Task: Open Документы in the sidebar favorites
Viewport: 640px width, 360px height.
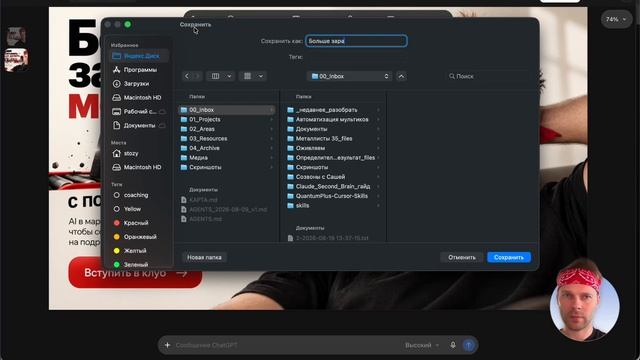Action: [139, 125]
